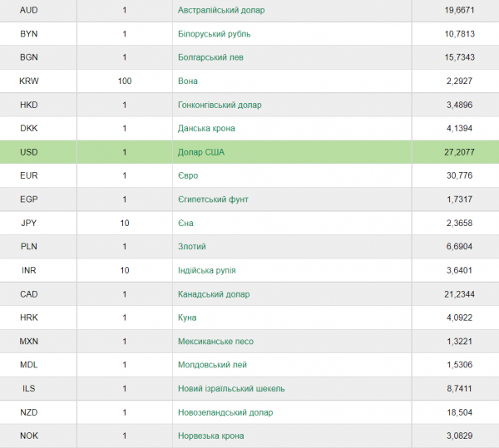Open the Долар США link
The image size is (499, 448).
200,152
